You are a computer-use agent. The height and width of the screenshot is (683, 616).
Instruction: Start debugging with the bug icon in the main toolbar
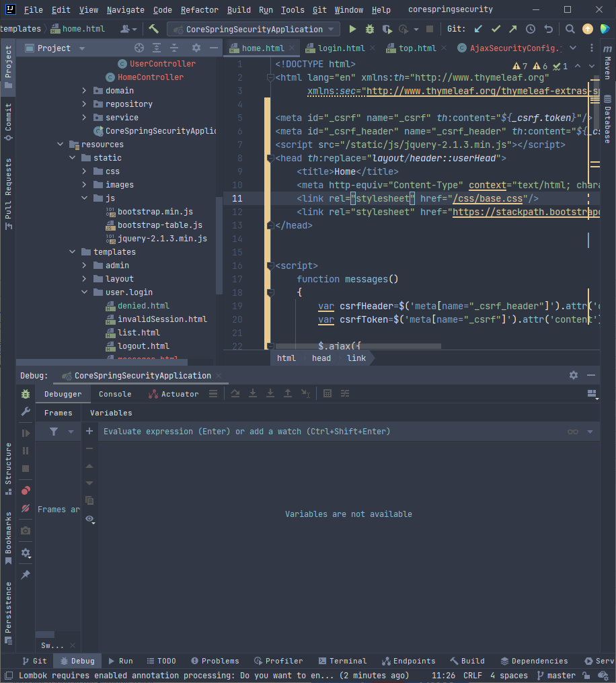(x=369, y=29)
